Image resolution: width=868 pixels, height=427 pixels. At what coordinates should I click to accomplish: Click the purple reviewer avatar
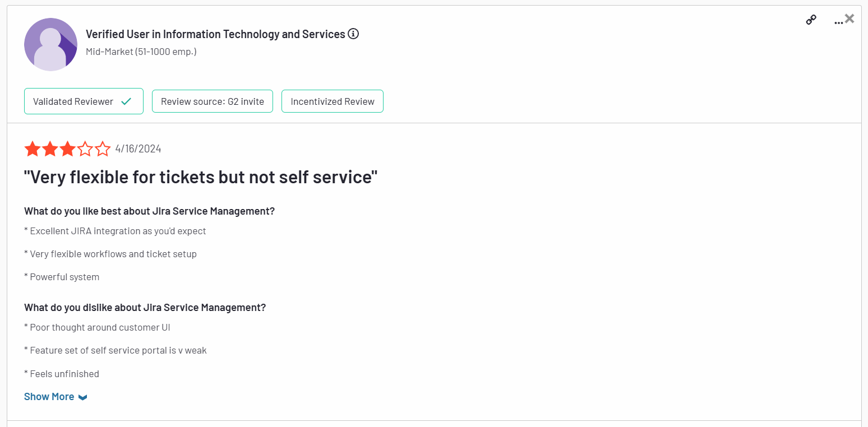50,44
